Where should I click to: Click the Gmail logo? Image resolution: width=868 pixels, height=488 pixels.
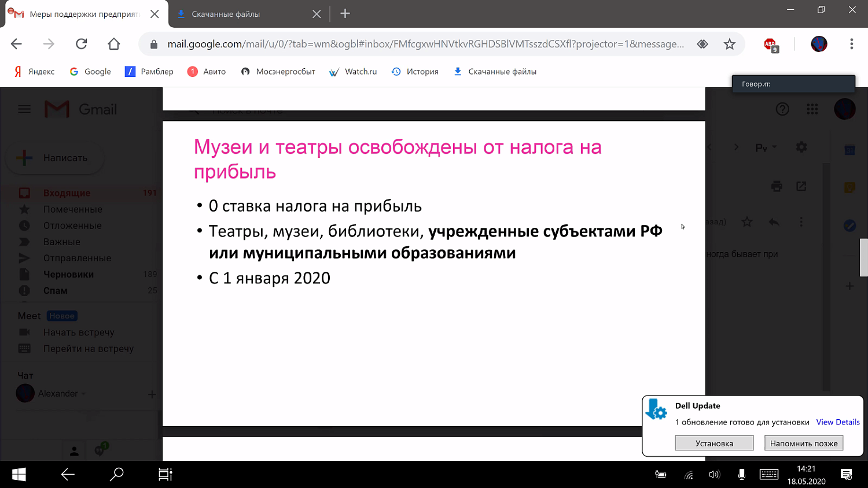tap(81, 109)
